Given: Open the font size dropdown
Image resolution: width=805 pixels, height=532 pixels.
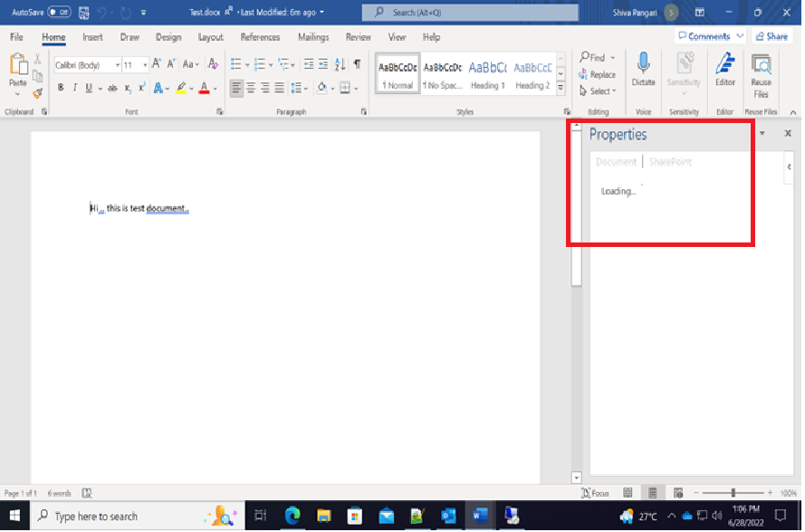Looking at the screenshot, I should (x=143, y=64).
